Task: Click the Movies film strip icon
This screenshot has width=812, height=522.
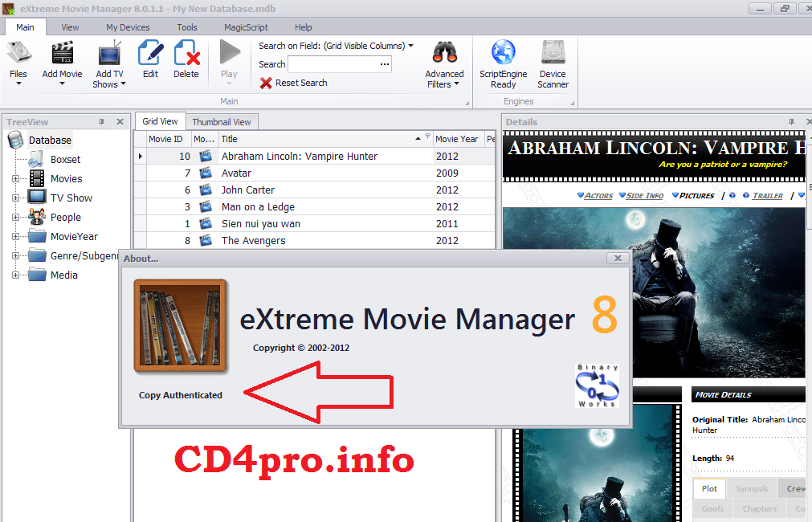Action: point(37,178)
